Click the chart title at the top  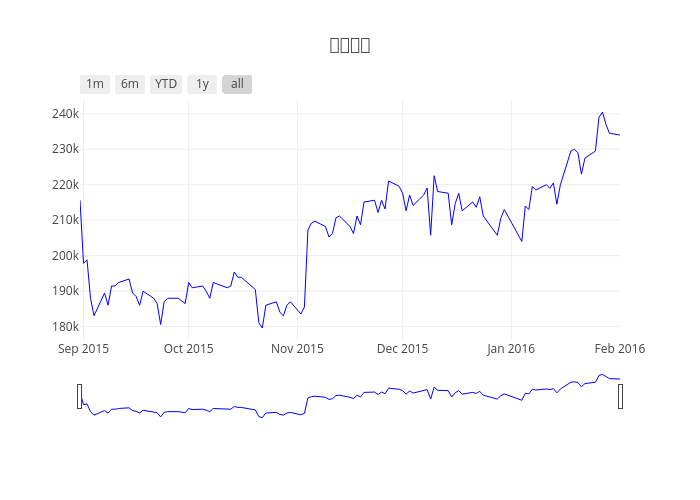tap(350, 45)
